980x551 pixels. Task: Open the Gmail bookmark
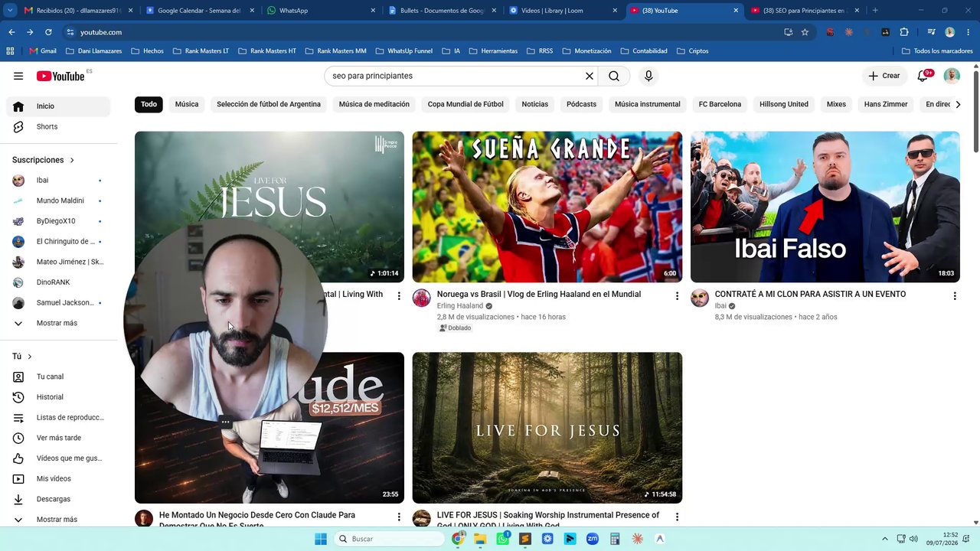tap(43, 51)
